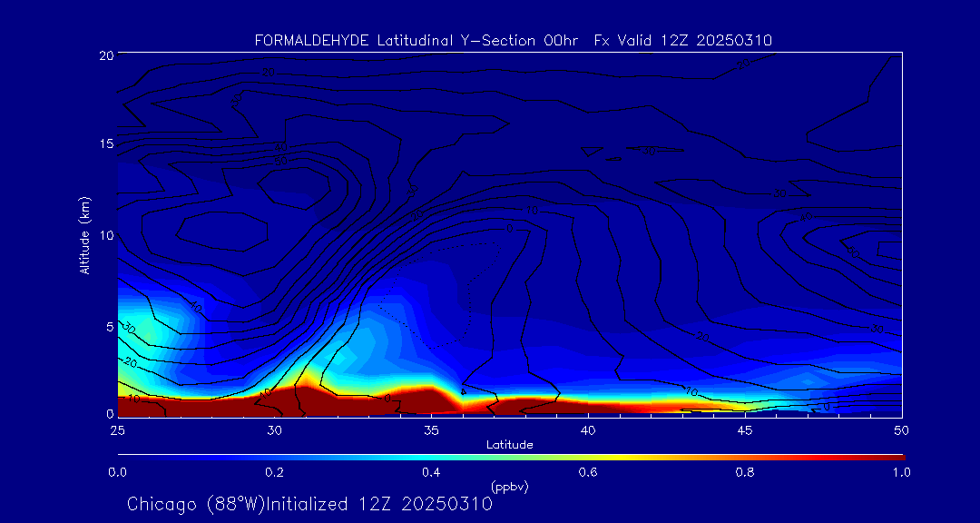
Task: Click the altitude axis tick label 20
Action: pos(105,54)
